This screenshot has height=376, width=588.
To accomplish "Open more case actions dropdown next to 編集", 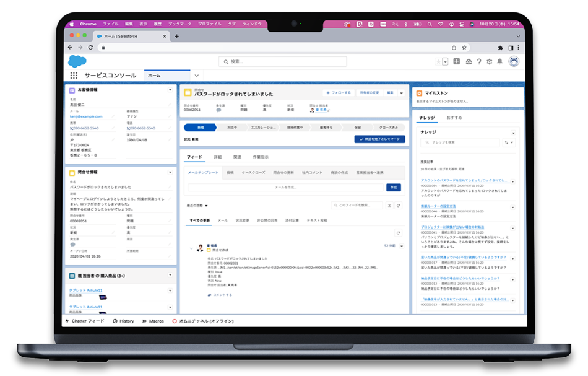I will (x=401, y=93).
